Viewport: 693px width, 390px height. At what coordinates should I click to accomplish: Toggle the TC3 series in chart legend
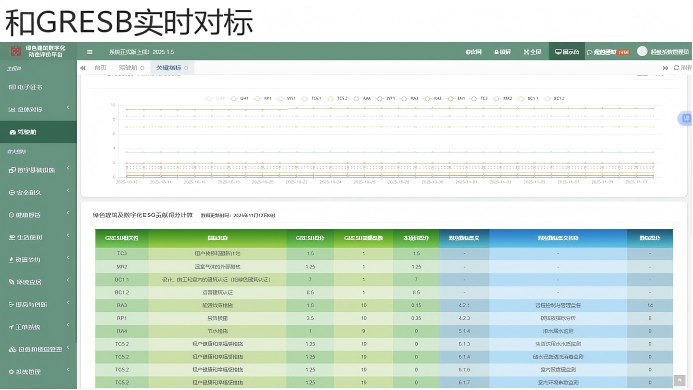[x=479, y=99]
